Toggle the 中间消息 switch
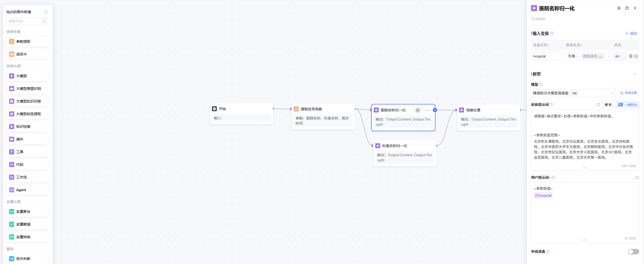The width and height of the screenshot is (644, 264). (633, 251)
